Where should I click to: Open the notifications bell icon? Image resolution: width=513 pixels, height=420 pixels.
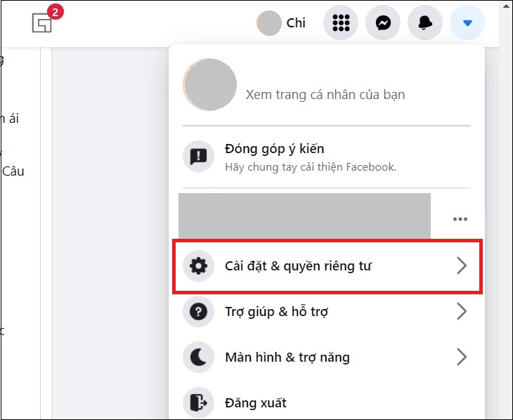425,23
